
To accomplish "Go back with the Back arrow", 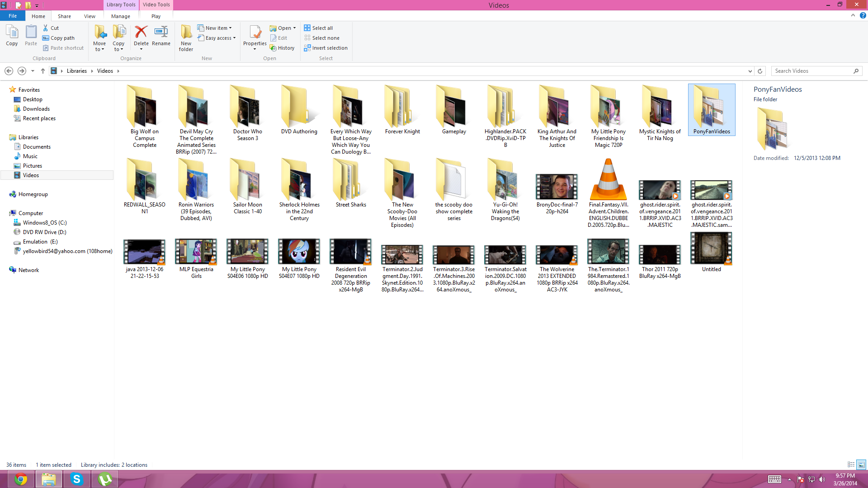I will [x=9, y=71].
